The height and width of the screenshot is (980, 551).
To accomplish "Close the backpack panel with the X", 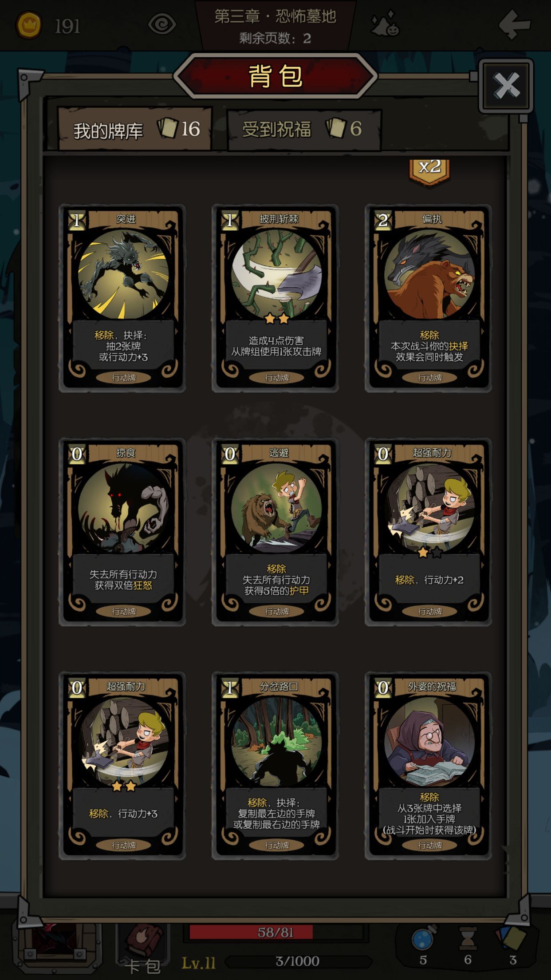I will [506, 85].
